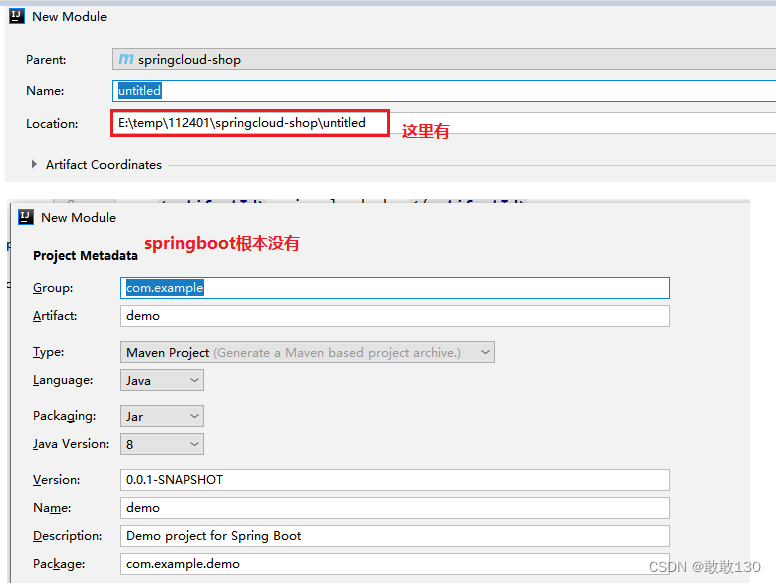
Task: Click the Description field with Demo project text
Action: coord(394,536)
